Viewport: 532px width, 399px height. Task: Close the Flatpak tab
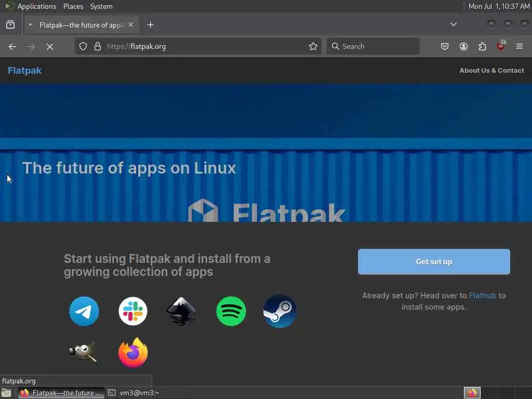131,25
